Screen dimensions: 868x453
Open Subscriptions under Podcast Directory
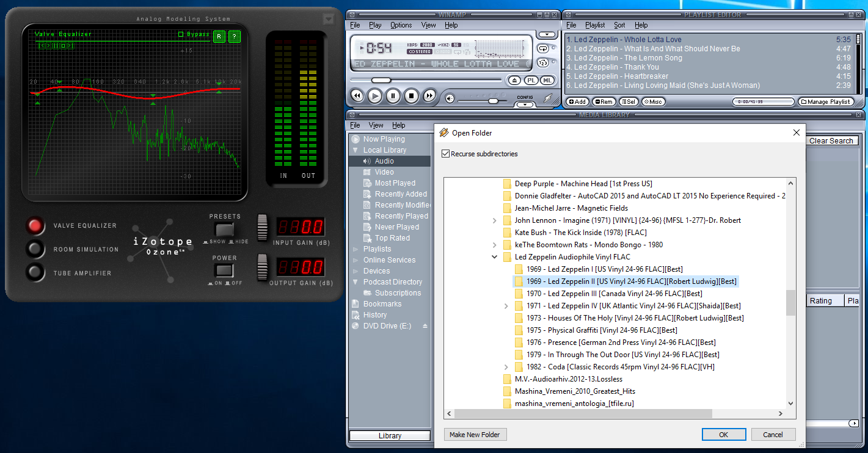(x=398, y=293)
